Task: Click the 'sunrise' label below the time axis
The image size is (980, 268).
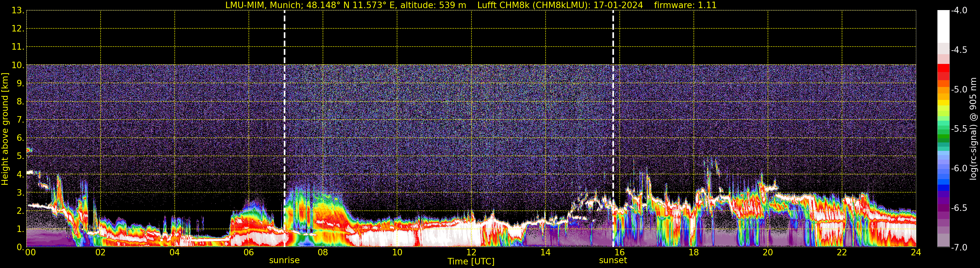Action: 284,261
